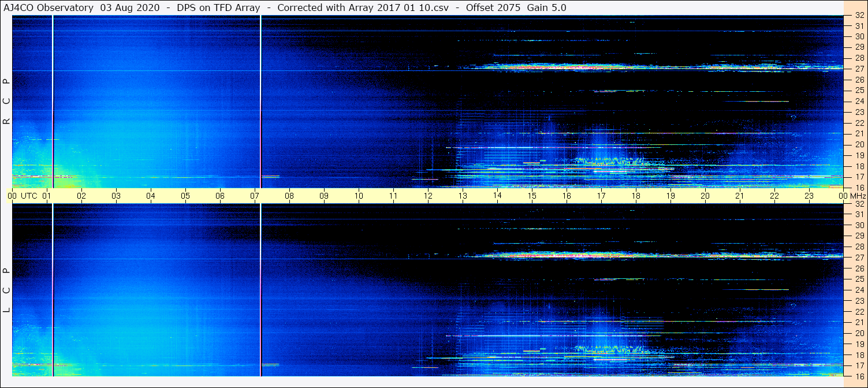
Task: Pick the "10" hour label on time axis
Action: (x=359, y=196)
